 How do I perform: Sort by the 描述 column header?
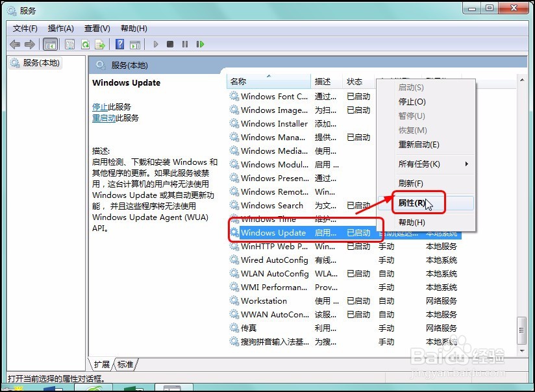(x=326, y=82)
